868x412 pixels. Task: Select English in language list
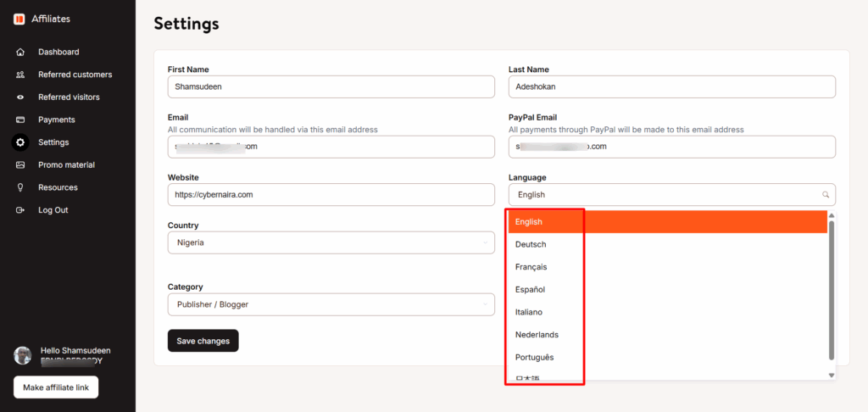coord(668,222)
